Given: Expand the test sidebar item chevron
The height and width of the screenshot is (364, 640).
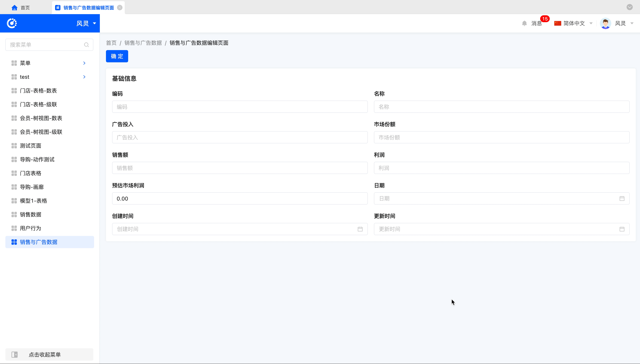Looking at the screenshot, I should 84,77.
